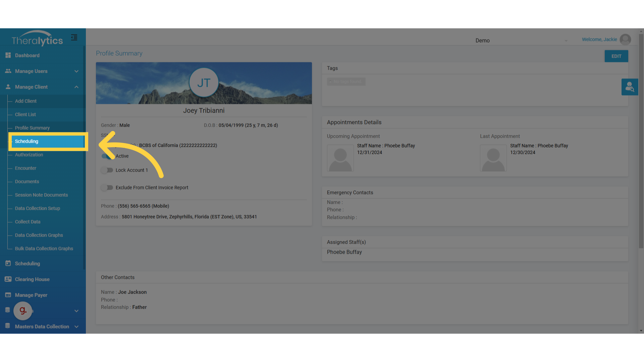Click the calendar icon for main Scheduling
This screenshot has height=362, width=644.
click(8, 263)
